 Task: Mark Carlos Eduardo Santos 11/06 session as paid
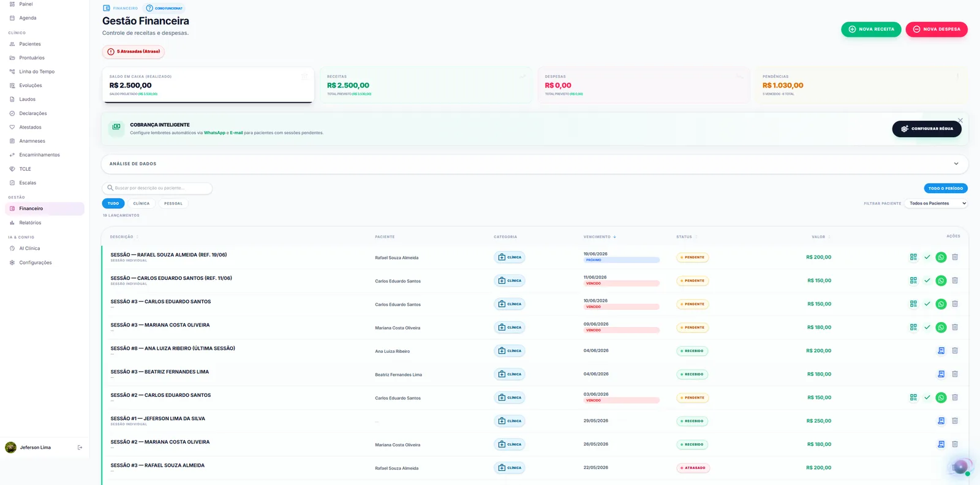point(927,280)
